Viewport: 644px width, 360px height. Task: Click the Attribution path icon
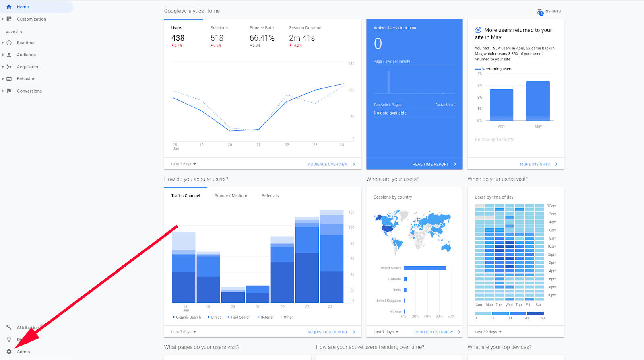[9, 327]
